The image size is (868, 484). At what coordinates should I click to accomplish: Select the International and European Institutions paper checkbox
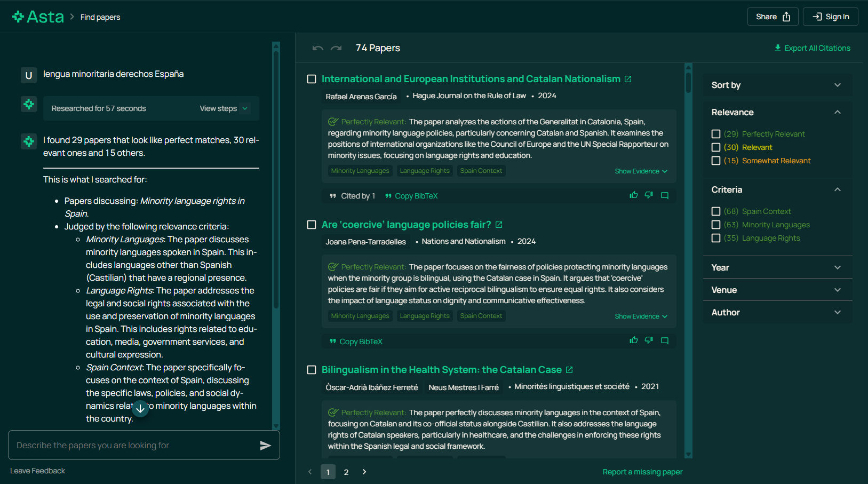(312, 79)
